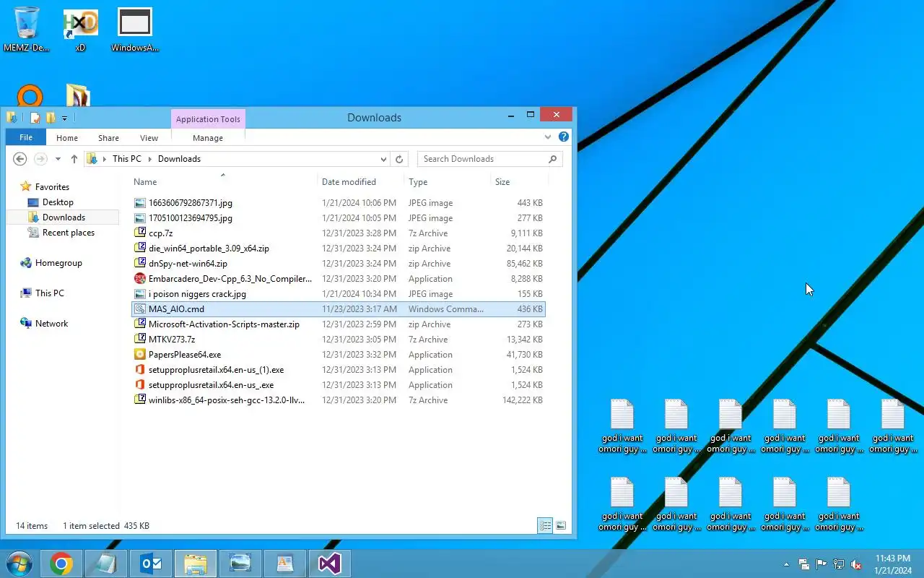Switch to the Share ribbon tab
The height and width of the screenshot is (578, 924).
click(x=108, y=138)
